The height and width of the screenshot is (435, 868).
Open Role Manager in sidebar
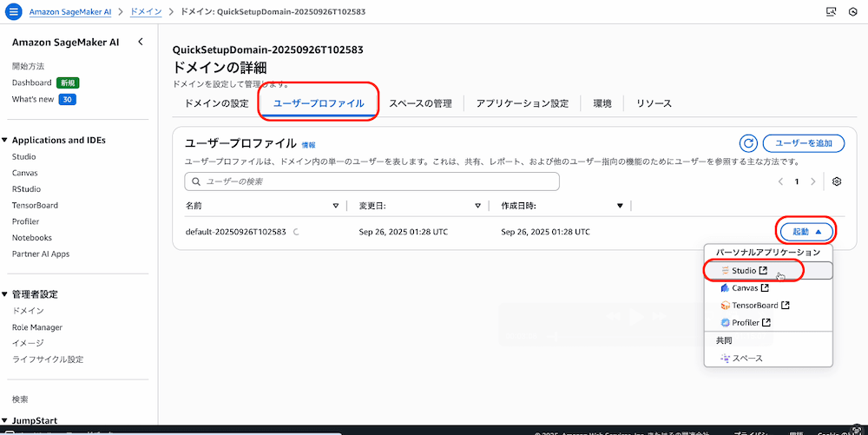[x=37, y=327]
